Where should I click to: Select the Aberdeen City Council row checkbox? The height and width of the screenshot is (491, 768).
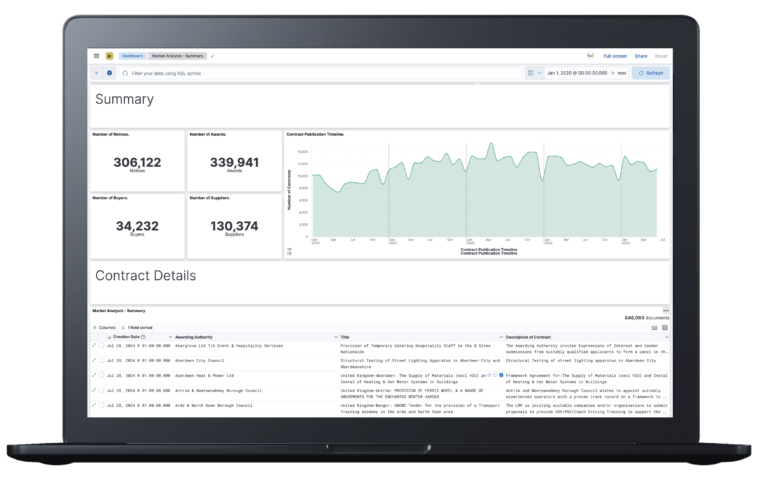[102, 361]
